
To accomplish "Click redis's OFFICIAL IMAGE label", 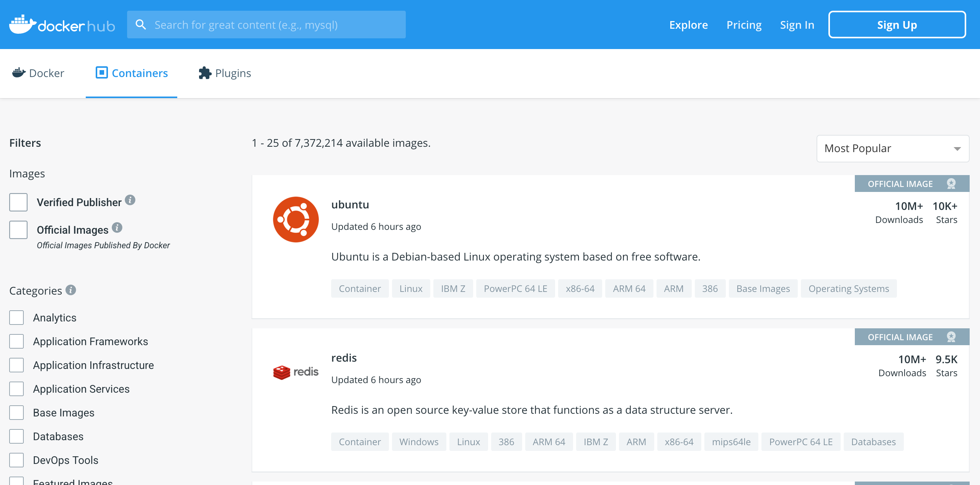I will [x=900, y=337].
